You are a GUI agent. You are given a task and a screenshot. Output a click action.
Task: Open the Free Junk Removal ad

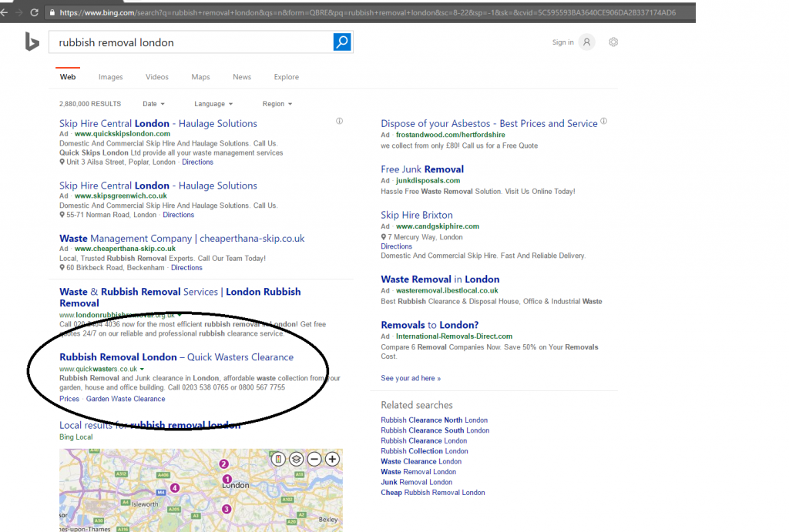422,169
